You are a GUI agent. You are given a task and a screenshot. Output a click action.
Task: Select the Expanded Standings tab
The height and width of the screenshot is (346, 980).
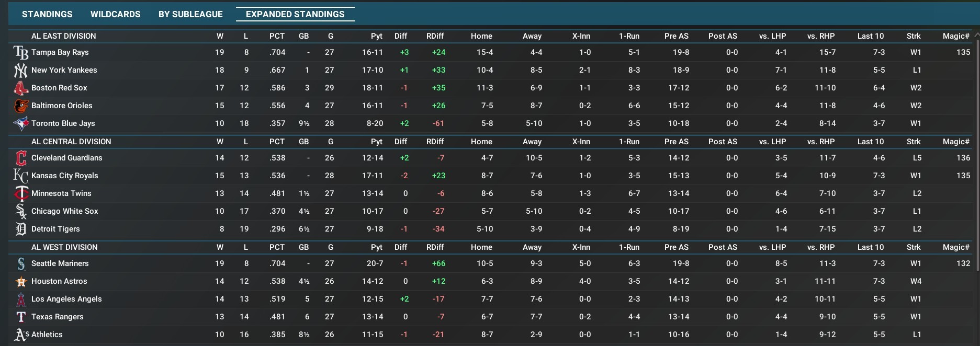[295, 14]
